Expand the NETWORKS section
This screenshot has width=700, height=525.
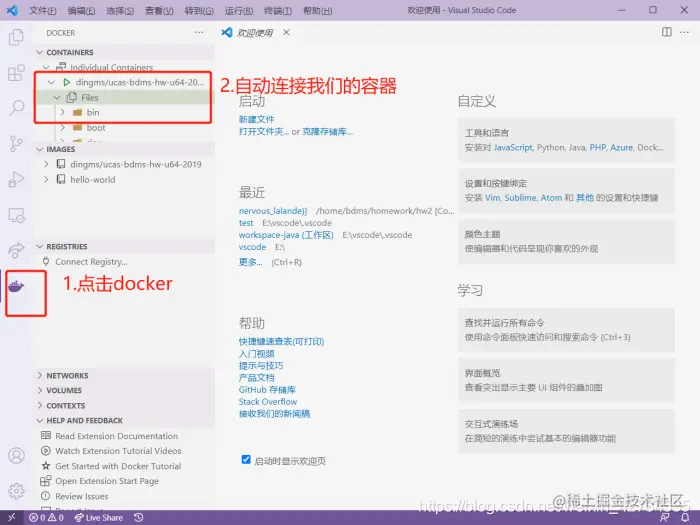pos(40,375)
